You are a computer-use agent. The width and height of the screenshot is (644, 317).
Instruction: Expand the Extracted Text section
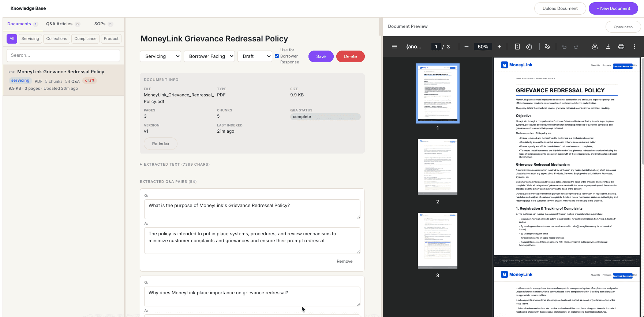click(175, 165)
